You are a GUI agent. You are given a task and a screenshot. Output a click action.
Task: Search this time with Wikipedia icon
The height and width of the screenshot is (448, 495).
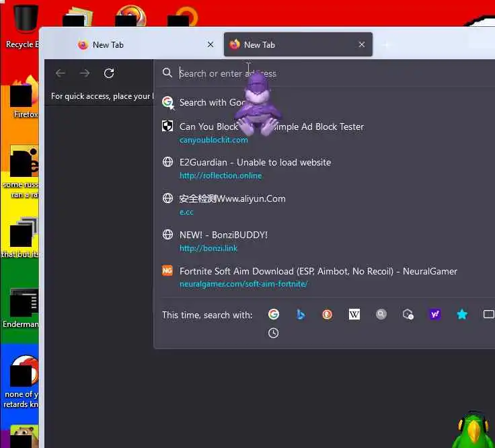(354, 314)
